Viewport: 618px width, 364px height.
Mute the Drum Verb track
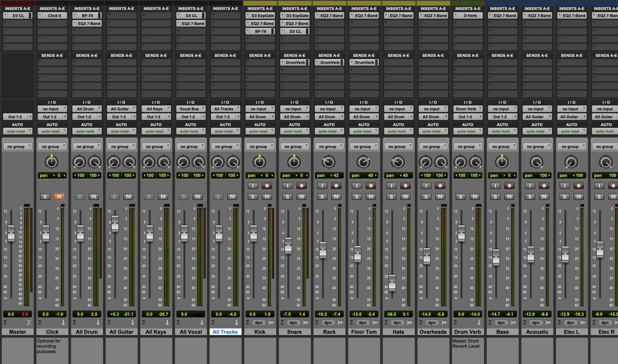tap(475, 197)
